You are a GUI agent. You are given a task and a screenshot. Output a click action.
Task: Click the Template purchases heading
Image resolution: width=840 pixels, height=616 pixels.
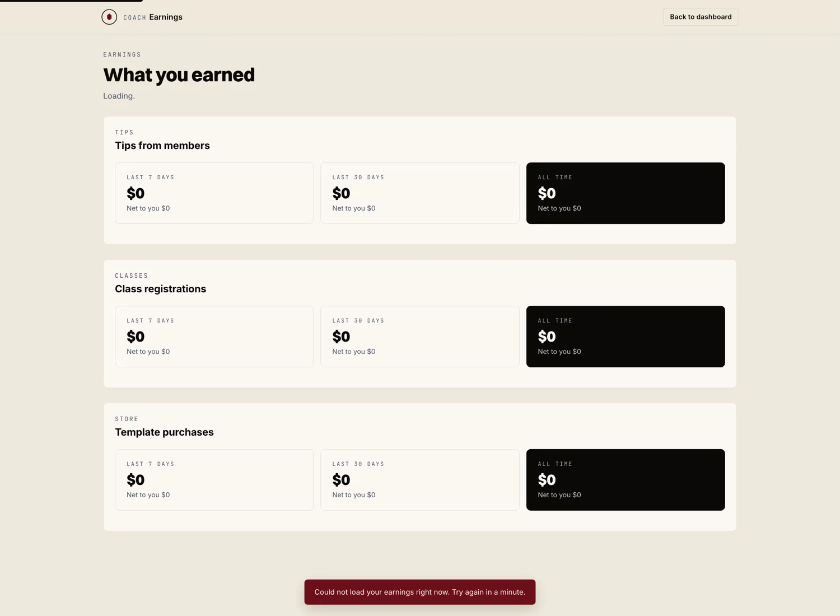(164, 432)
